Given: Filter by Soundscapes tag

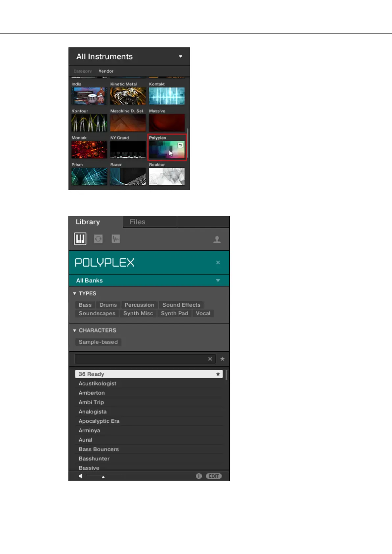Looking at the screenshot, I should click(x=97, y=314).
